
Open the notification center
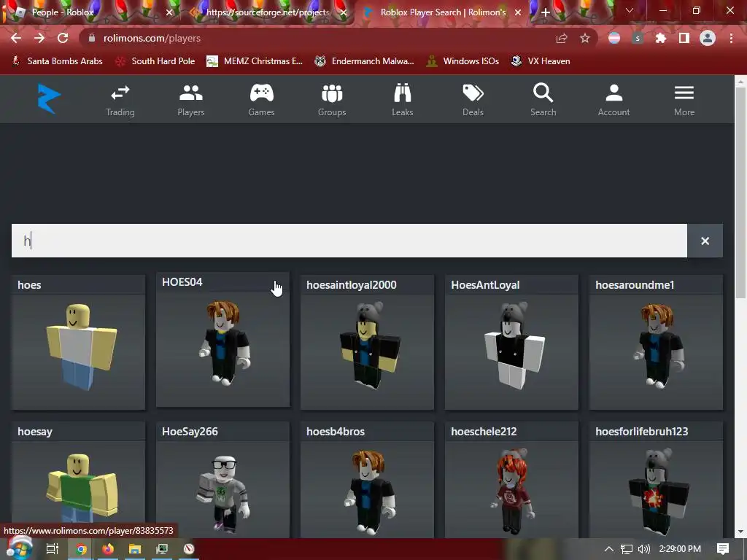(723, 549)
